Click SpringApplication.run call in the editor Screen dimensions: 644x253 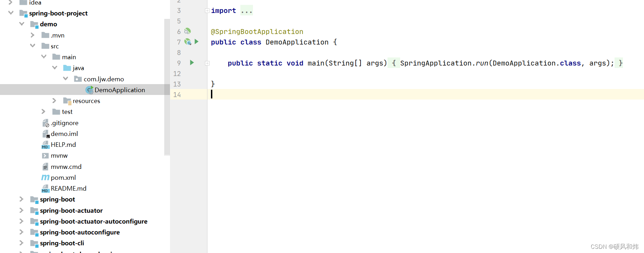coord(444,63)
